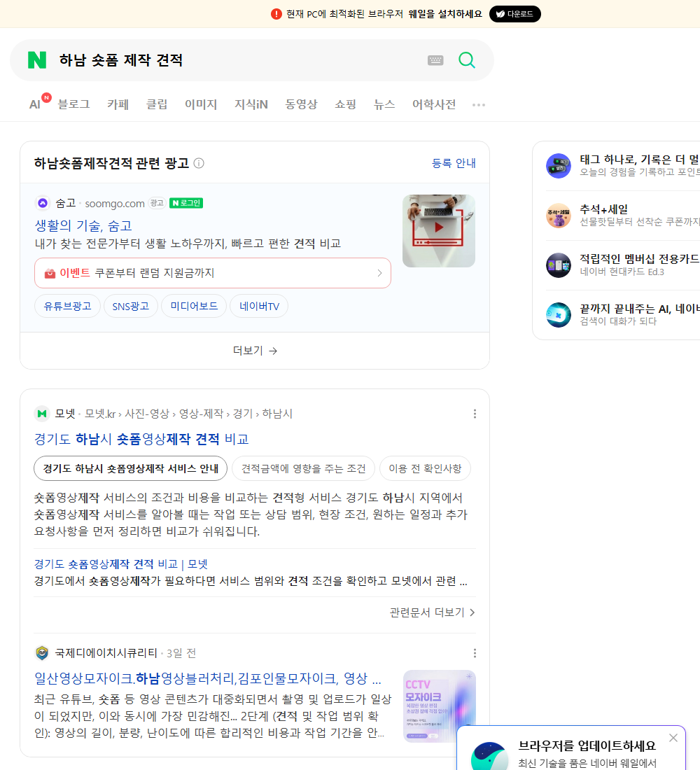Viewport: 700px width, 770px height.
Task: Switch to the 쇼핑 tab
Action: pyautogui.click(x=345, y=104)
